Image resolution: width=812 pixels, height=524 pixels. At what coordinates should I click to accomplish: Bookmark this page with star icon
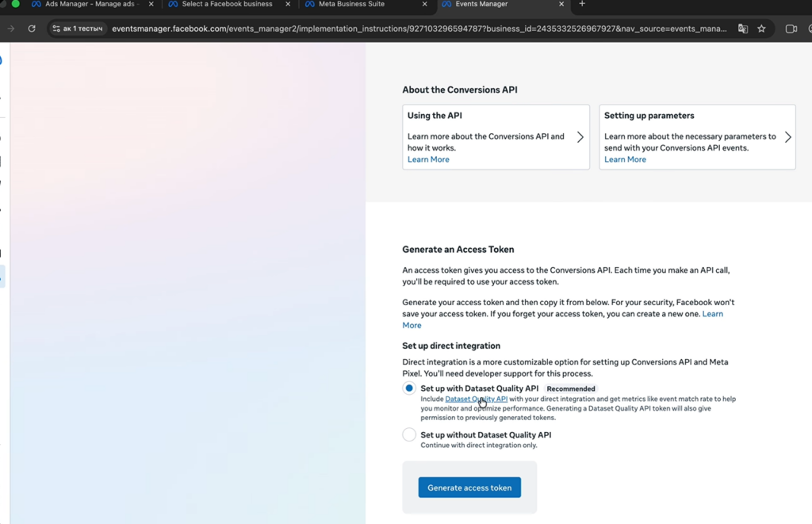pyautogui.click(x=761, y=29)
